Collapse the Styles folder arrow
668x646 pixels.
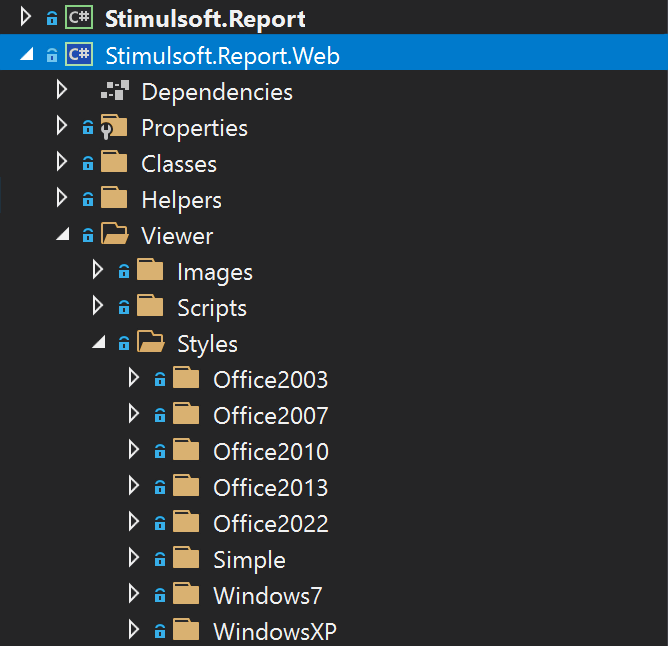pyautogui.click(x=99, y=342)
